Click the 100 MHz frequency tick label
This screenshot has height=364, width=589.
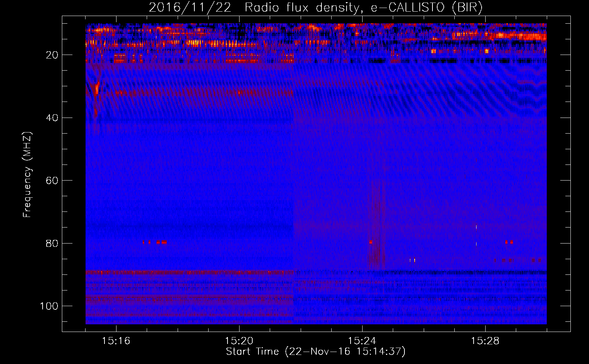coord(50,306)
